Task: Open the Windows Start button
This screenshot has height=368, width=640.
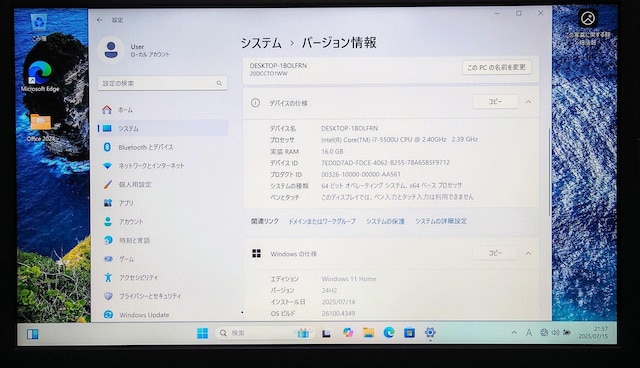Action: pyautogui.click(x=202, y=333)
